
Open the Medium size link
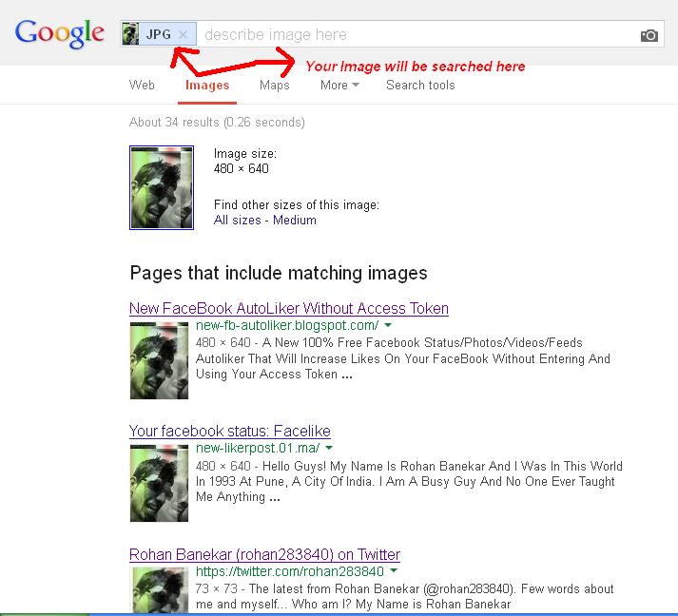coord(295,220)
